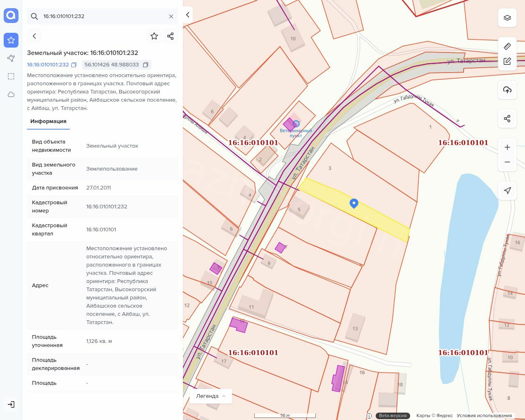The height and width of the screenshot is (420, 525).
Task: Collapse the left info panel
Action: click(187, 15)
